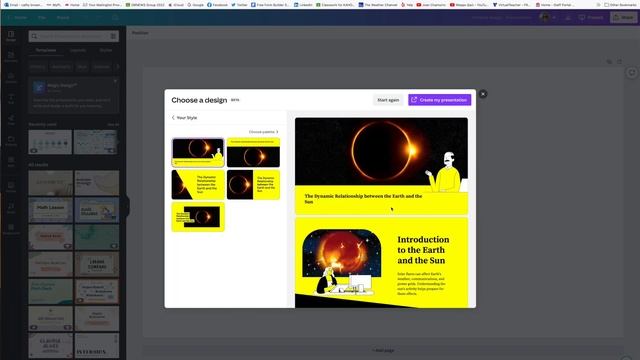This screenshot has height=360, width=640.
Task: Click the duplicate page icon above canvas
Action: (x=609, y=61)
